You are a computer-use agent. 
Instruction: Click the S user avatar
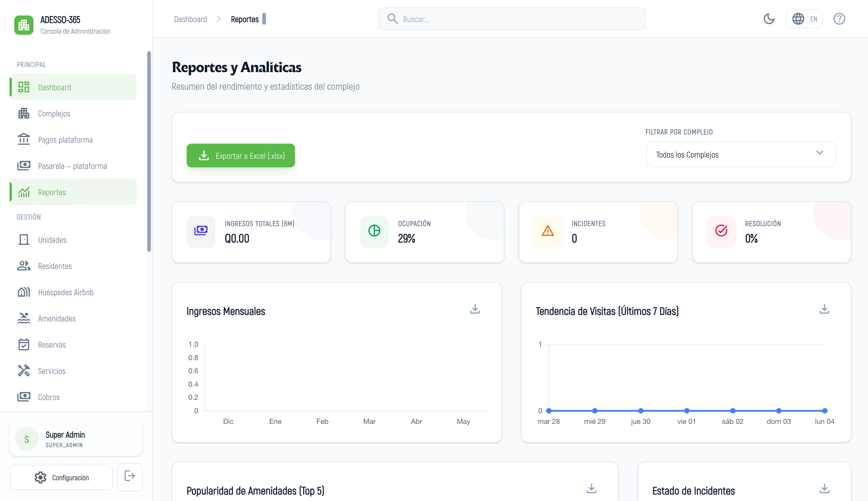pyautogui.click(x=27, y=439)
